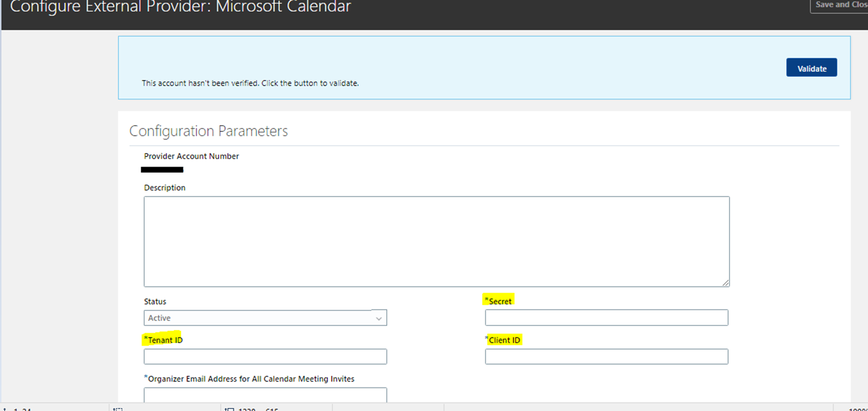Click the highlighted Client ID label
Image resolution: width=868 pixels, height=411 pixels.
pos(504,340)
